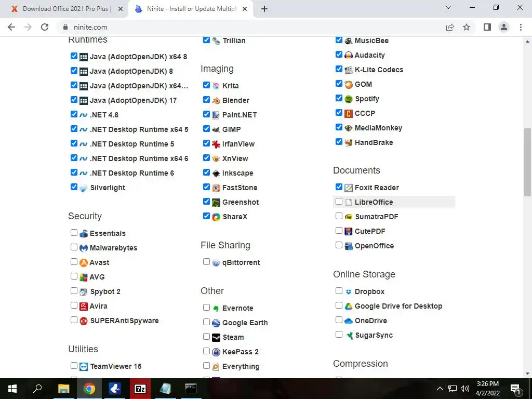This screenshot has width=532, height=399.
Task: Select the Ninite browser tab
Action: (190, 9)
